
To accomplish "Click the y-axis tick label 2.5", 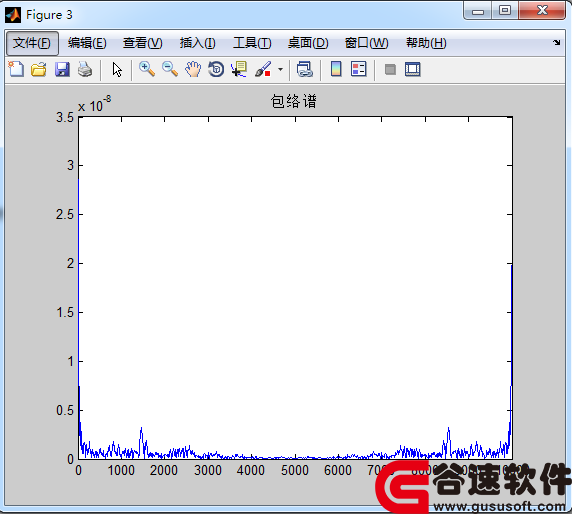I will pos(65,215).
